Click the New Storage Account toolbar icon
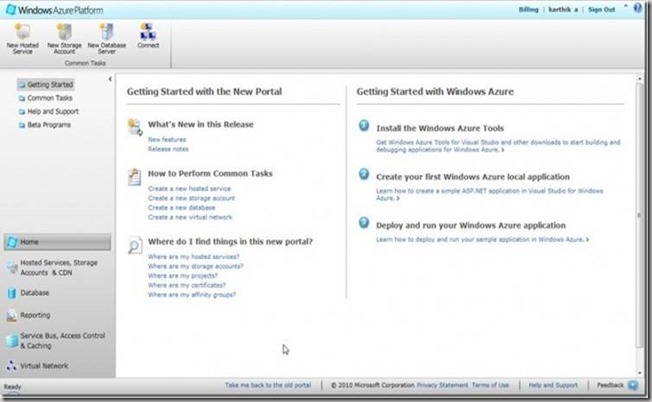Viewport: 652px width, 402px height. 63,32
